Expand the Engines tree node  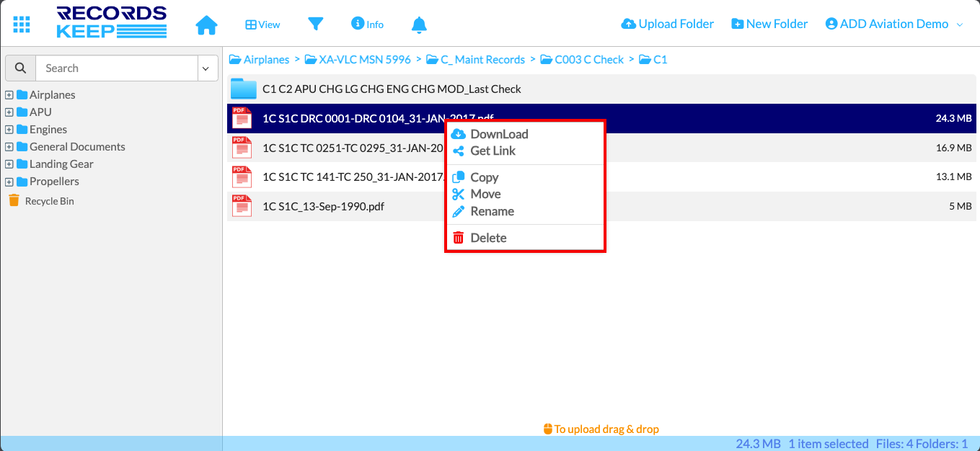[x=9, y=130]
